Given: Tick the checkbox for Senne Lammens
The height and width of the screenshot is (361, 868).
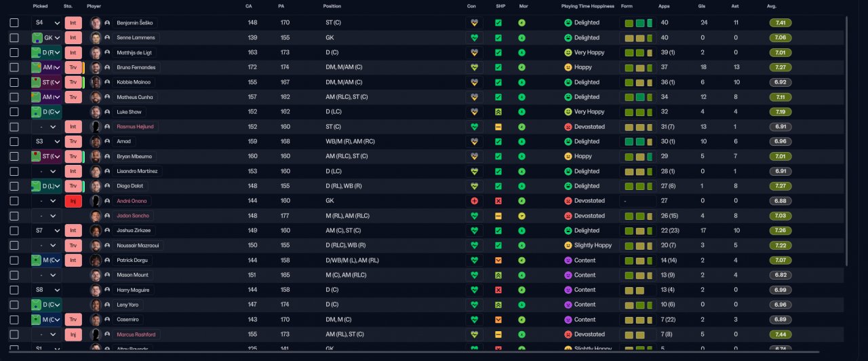Looking at the screenshot, I should pos(14,37).
